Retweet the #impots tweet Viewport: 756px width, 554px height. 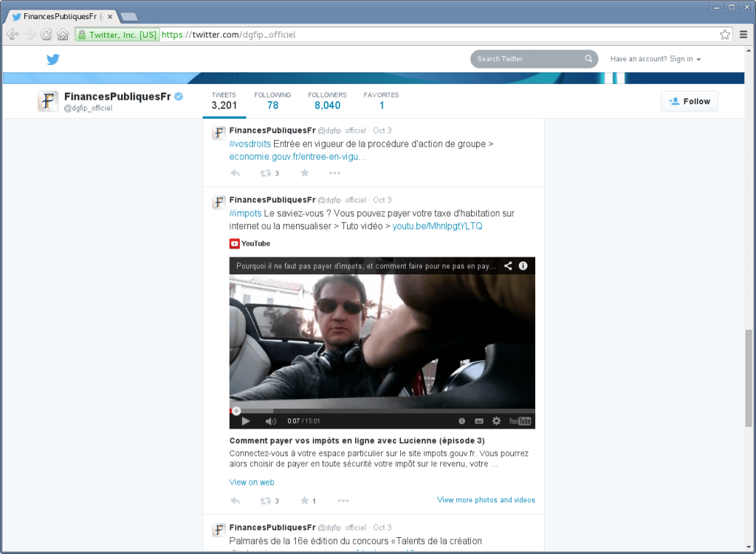coord(265,501)
